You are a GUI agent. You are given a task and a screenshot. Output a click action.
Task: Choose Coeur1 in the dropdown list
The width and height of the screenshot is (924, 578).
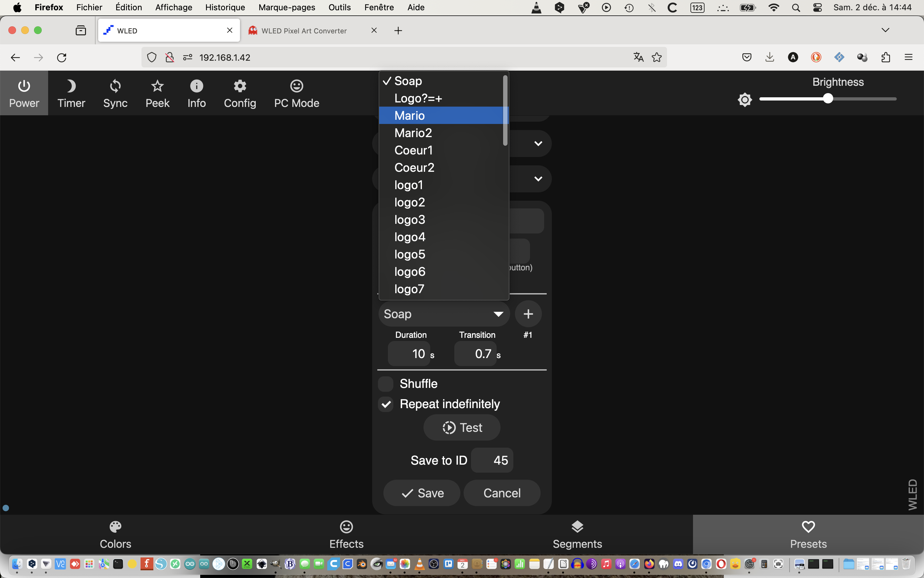tap(442, 150)
